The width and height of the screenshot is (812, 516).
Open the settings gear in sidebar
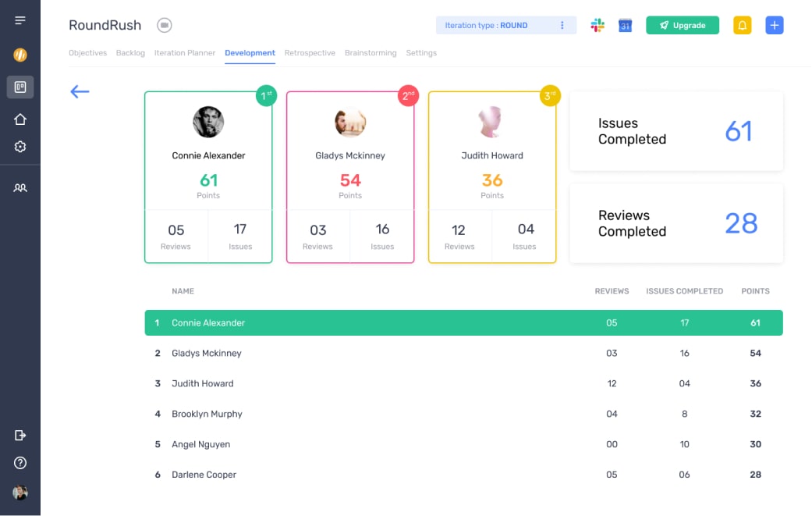(x=20, y=147)
